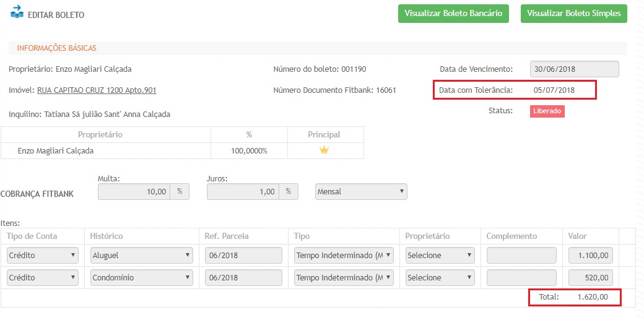This screenshot has height=320, width=644.
Task: Click Visualizar Boleto Bancário button
Action: click(x=453, y=13)
